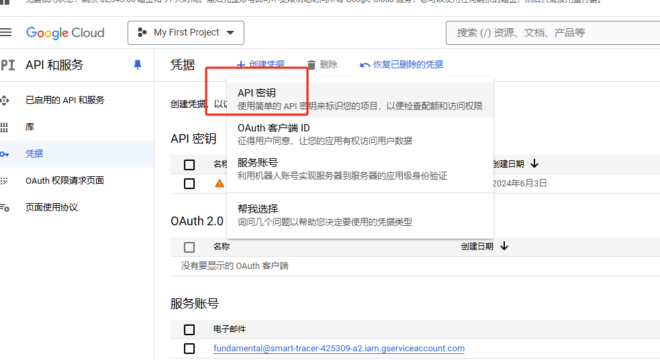Open the My First Project selector
Viewport: 660px width, 360px height.
(186, 33)
